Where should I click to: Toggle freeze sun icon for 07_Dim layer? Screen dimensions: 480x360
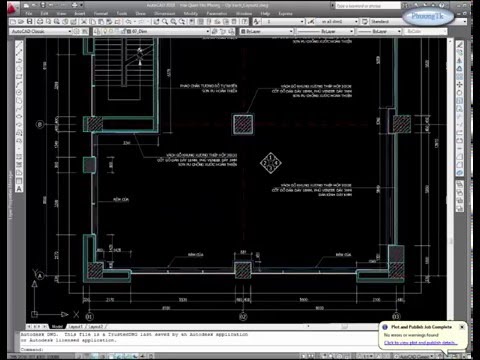112,31
